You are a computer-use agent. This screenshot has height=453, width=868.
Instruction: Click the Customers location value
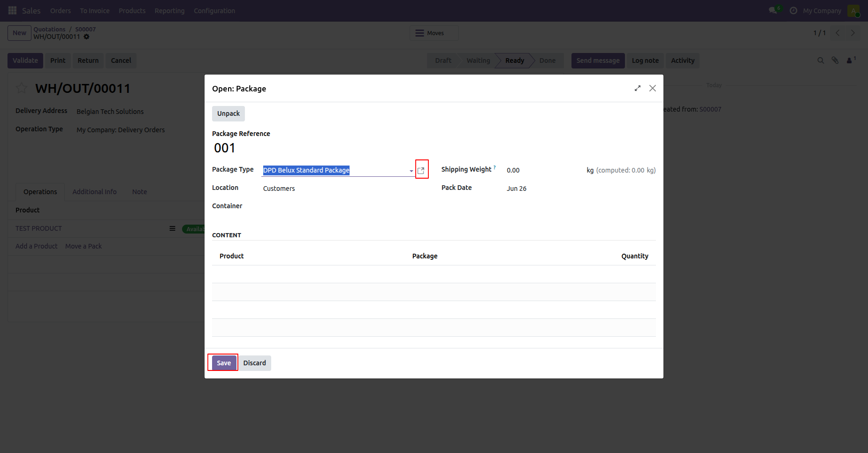click(x=279, y=189)
